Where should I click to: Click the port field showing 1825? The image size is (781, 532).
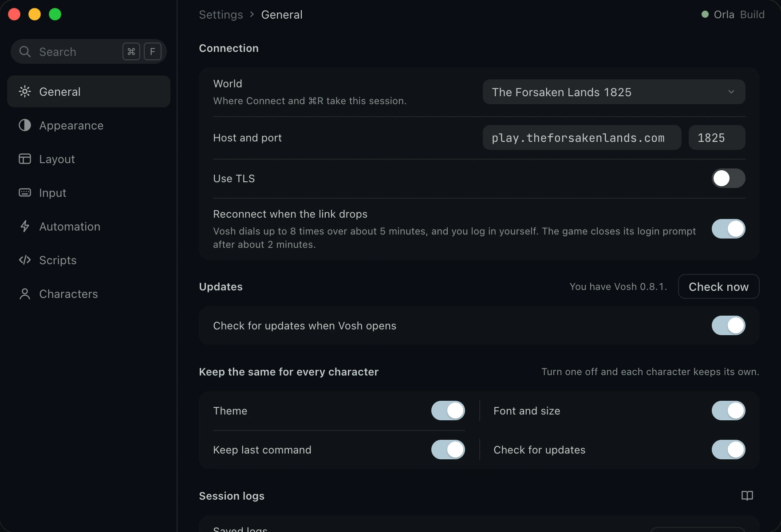(x=717, y=138)
